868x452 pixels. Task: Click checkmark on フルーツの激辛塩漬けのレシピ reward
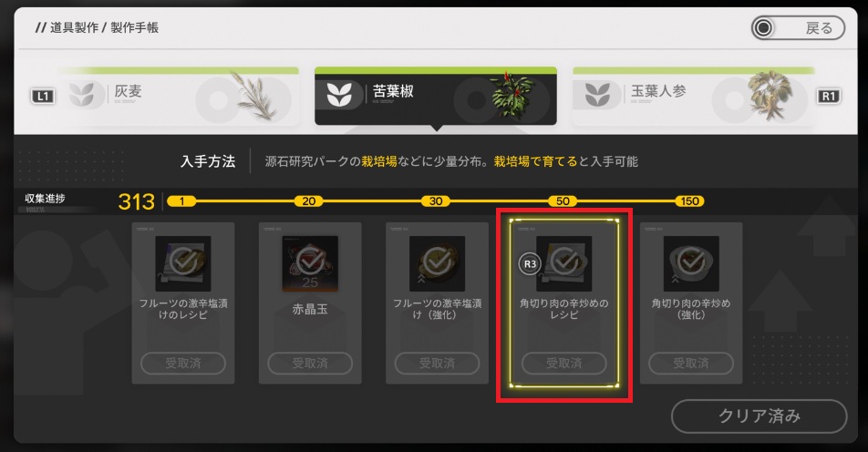(183, 262)
